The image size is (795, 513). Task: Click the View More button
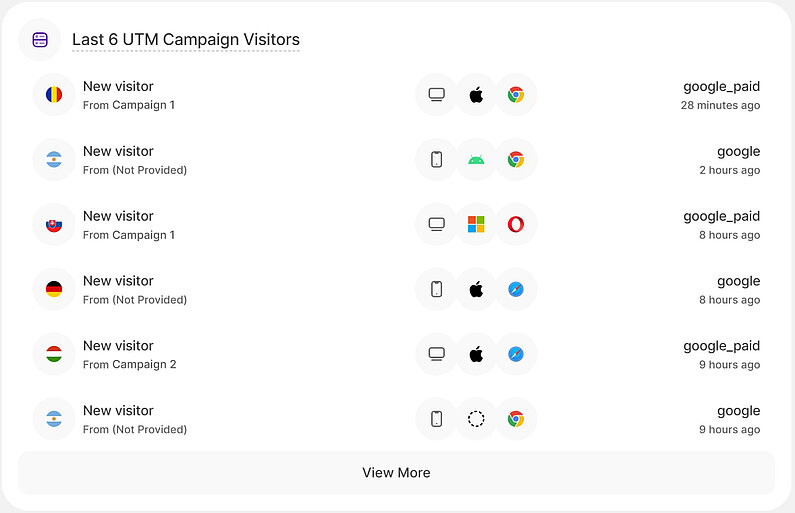[396, 472]
